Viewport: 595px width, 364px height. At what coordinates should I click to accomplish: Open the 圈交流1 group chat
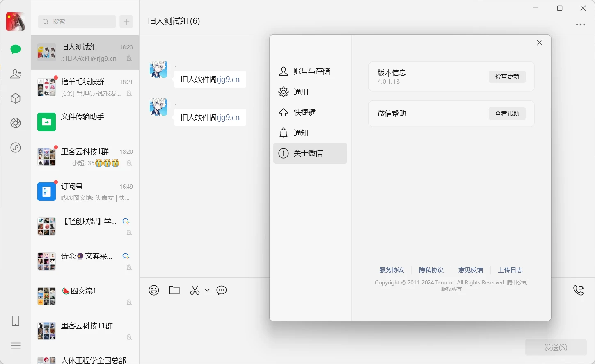pos(85,296)
